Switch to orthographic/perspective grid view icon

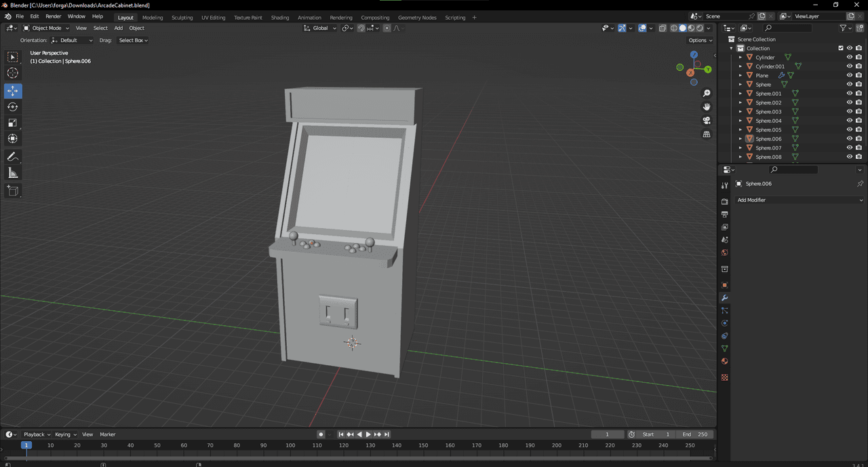707,134
